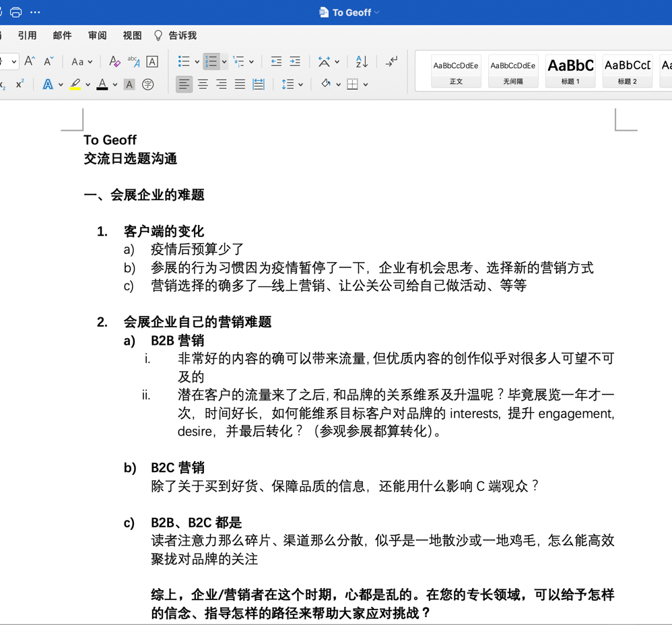Image resolution: width=672 pixels, height=625 pixels.
Task: Open the shading color dropdown arrow
Action: (x=338, y=85)
